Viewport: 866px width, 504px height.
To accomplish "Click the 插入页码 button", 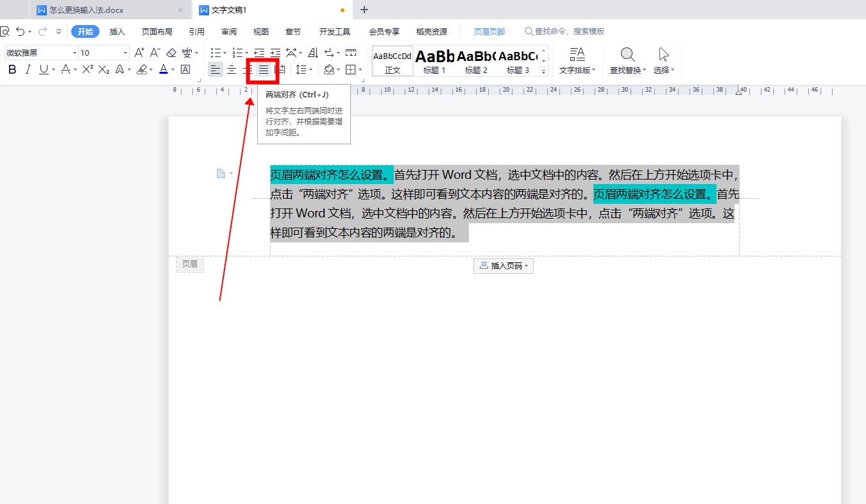I will pos(504,266).
